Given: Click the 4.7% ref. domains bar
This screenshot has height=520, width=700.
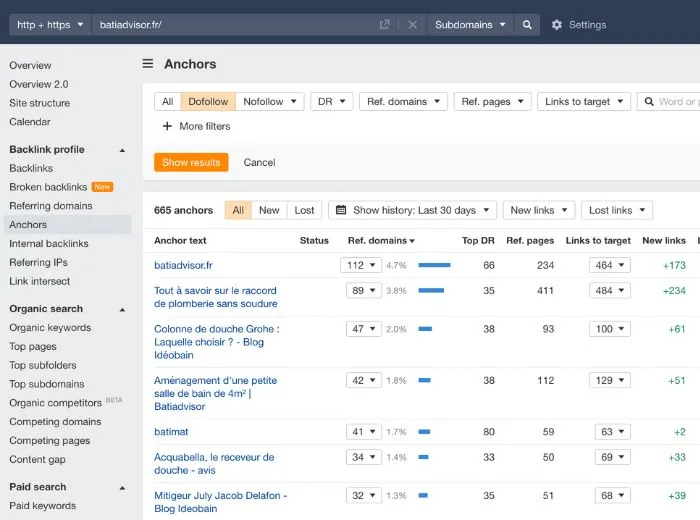Looking at the screenshot, I should [x=434, y=265].
